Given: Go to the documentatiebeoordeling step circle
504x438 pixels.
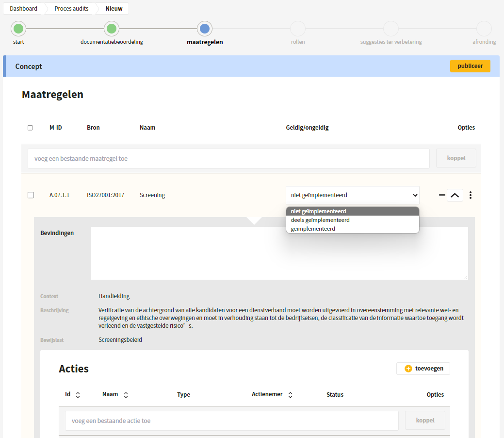Looking at the screenshot, I should click(x=112, y=29).
